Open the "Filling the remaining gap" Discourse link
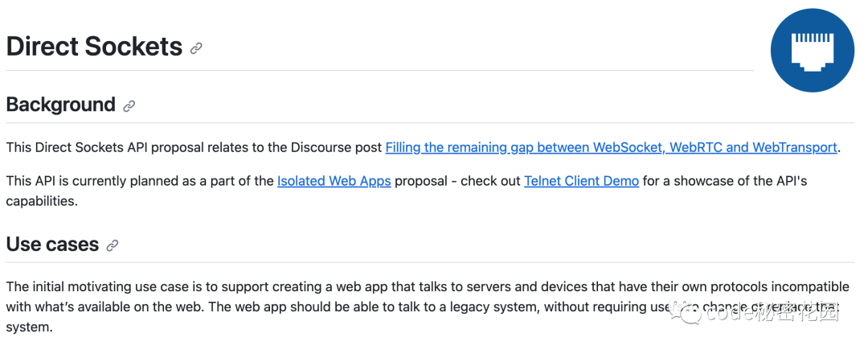The image size is (868, 350). point(611,147)
